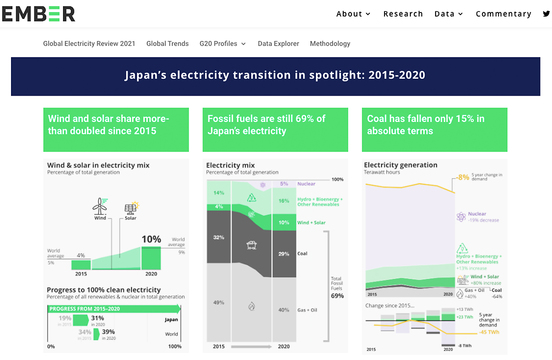
Task: Open the Twitter bird icon link
Action: click(x=546, y=14)
